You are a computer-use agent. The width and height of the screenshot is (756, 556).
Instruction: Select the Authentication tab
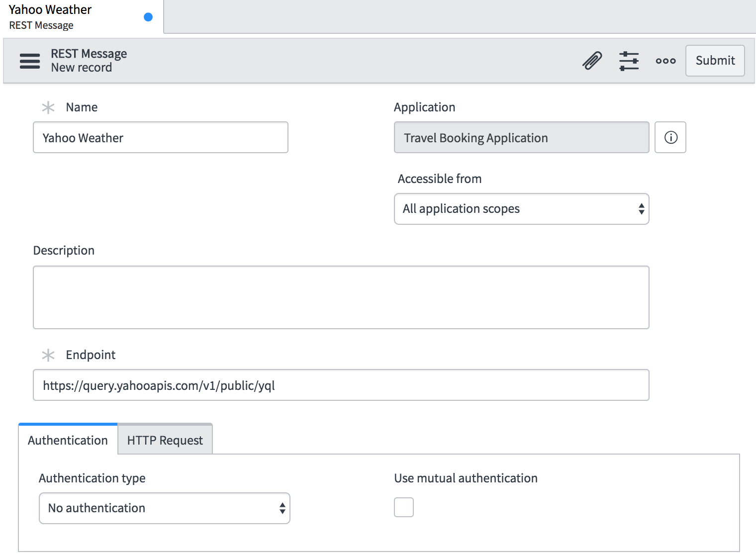pos(68,440)
